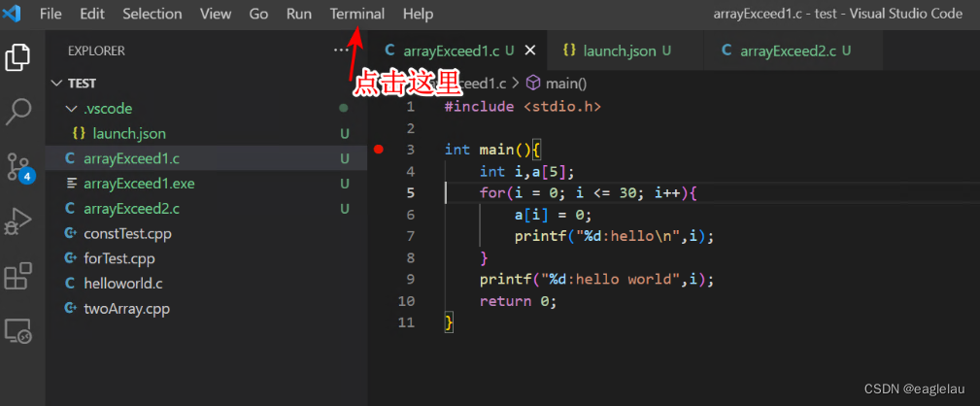Open the Terminal menu
The height and width of the screenshot is (406, 980).
click(x=357, y=14)
